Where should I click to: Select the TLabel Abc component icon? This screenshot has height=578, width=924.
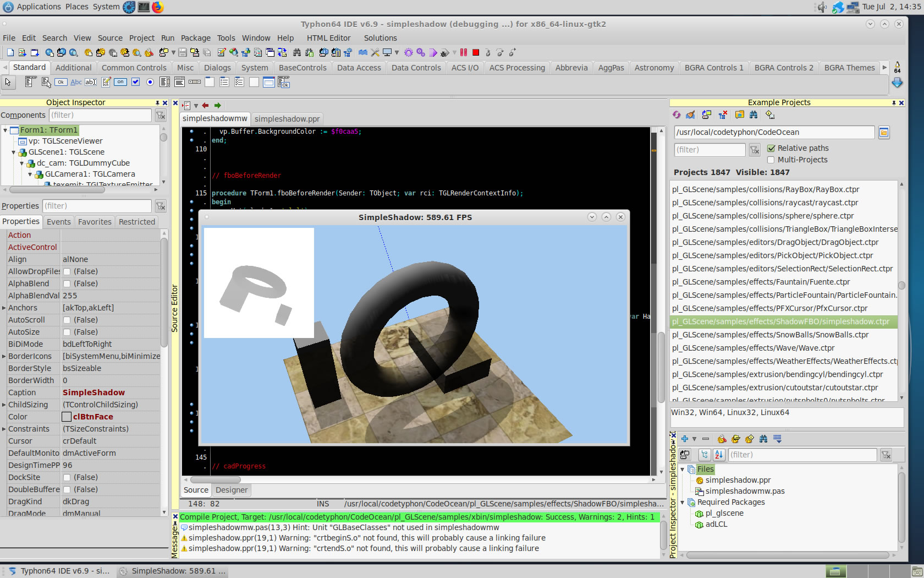(x=76, y=82)
